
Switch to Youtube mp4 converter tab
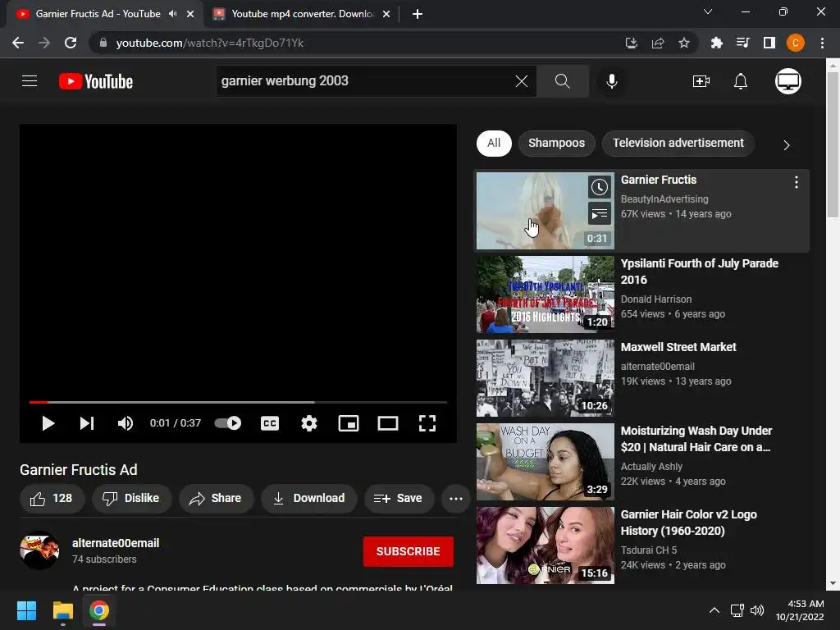tap(302, 14)
